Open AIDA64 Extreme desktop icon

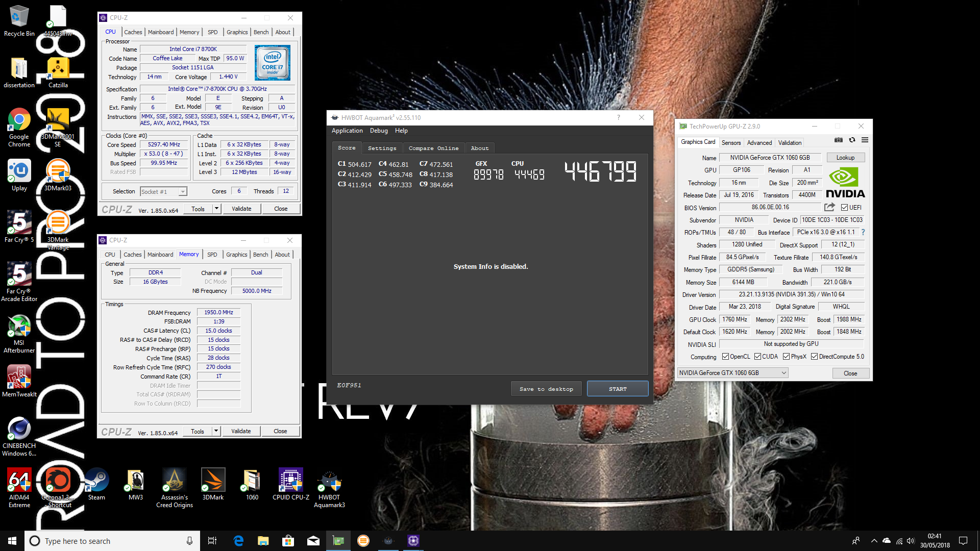point(19,488)
